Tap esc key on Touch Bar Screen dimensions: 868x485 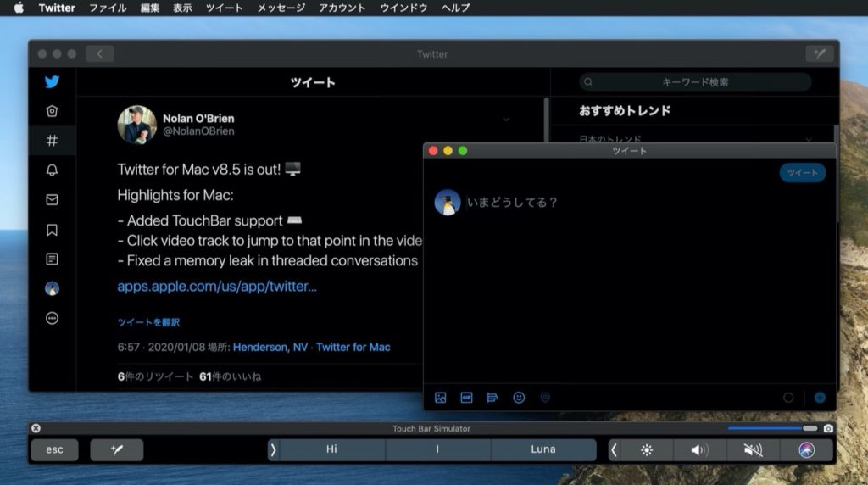pos(54,449)
